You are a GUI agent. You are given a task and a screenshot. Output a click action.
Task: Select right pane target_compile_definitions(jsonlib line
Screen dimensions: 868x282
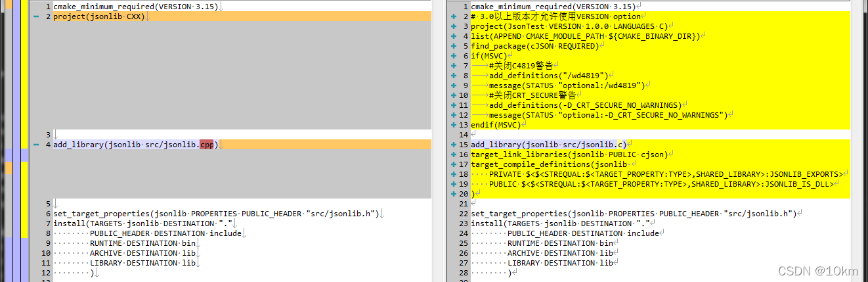(549, 164)
